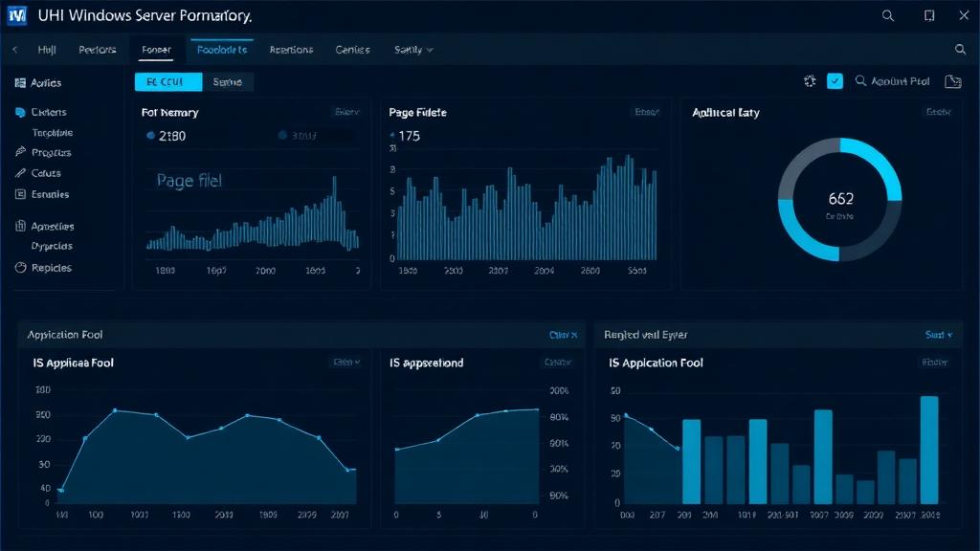The image size is (980, 551).
Task: Click the settings gear near Account Pool search
Action: (x=810, y=80)
